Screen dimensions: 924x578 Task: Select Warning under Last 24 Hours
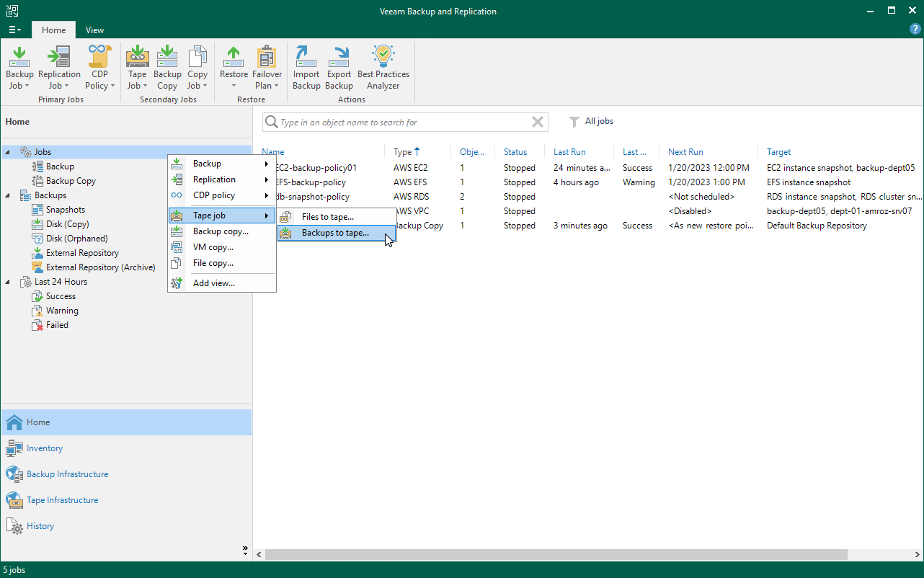(62, 311)
